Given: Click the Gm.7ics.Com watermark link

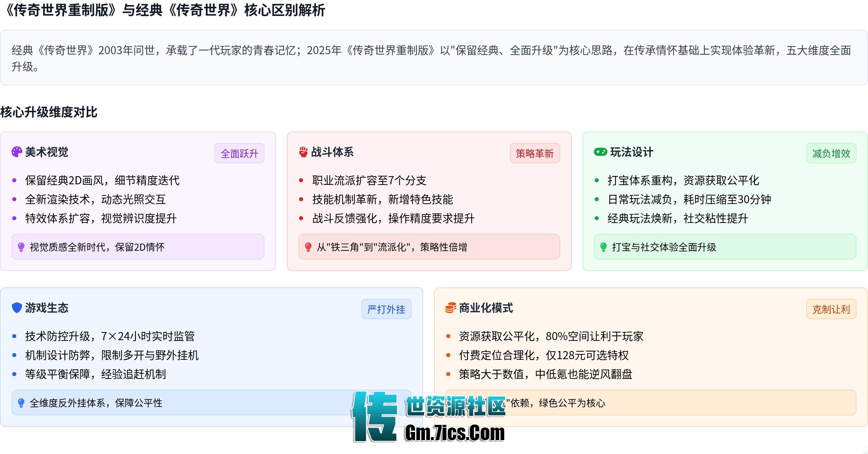Looking at the screenshot, I should tap(454, 433).
